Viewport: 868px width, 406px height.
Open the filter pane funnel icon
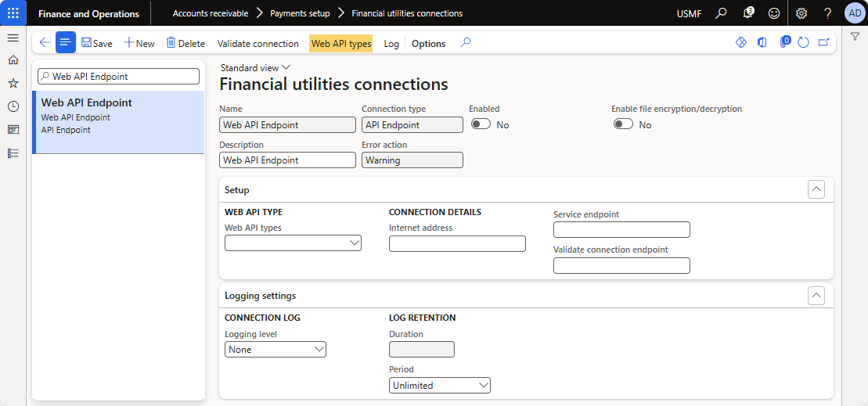(x=855, y=37)
